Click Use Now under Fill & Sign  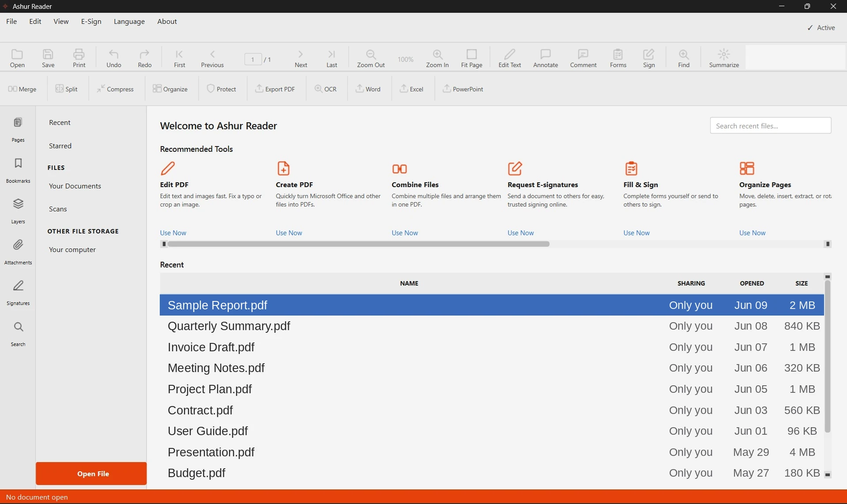pyautogui.click(x=636, y=233)
